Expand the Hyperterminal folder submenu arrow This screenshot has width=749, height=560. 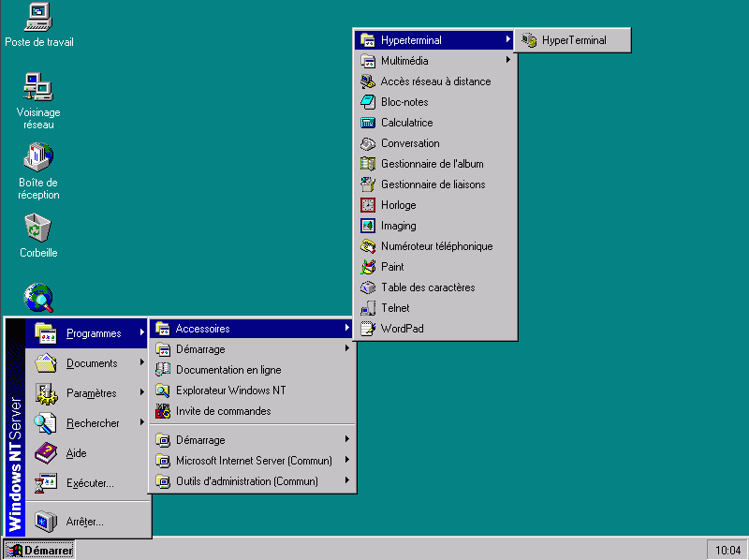[508, 39]
